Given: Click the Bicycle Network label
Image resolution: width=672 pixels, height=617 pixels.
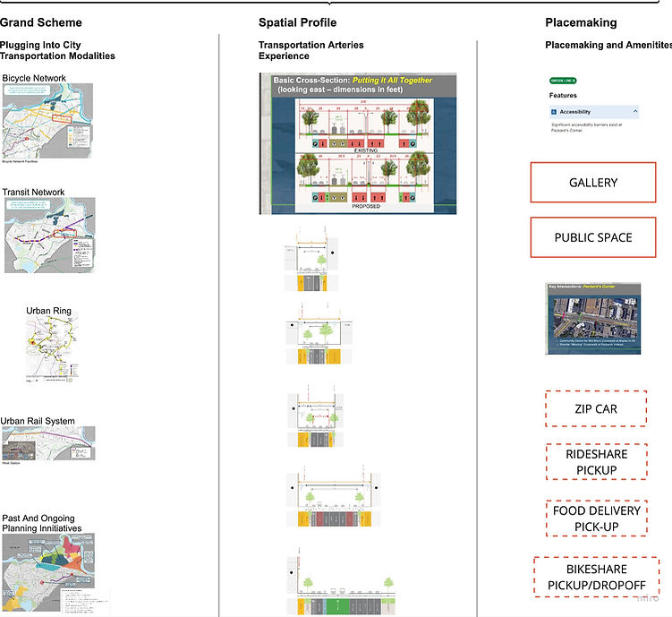Looking at the screenshot, I should [x=34, y=78].
